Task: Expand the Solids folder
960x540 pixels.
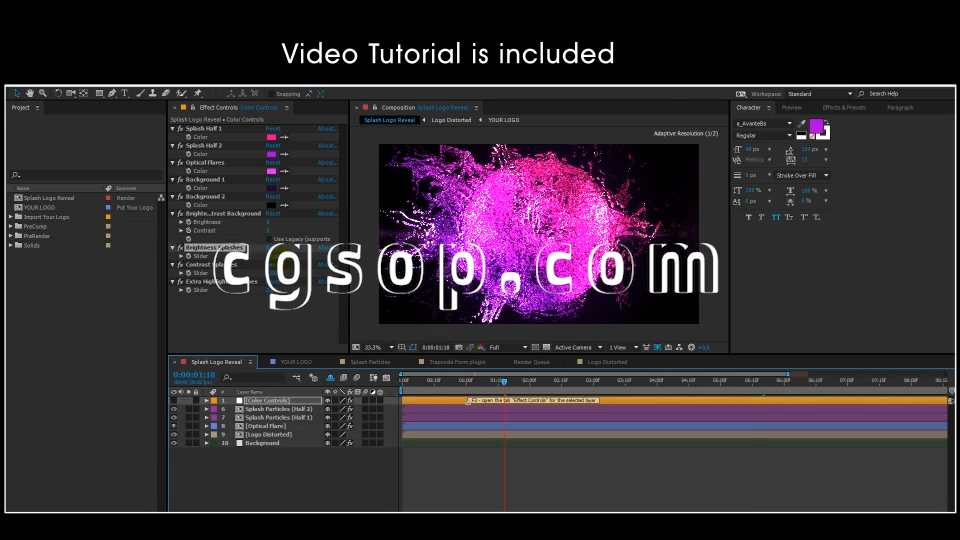Action: [10, 246]
